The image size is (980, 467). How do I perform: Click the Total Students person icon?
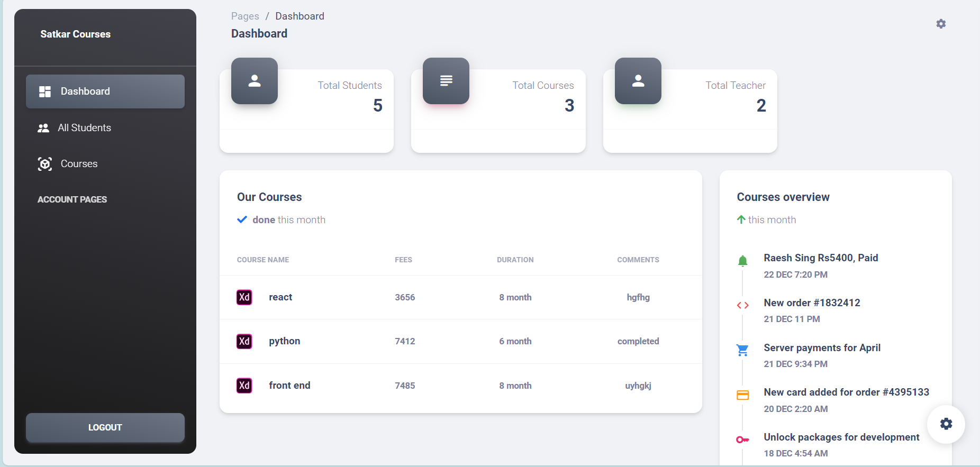click(255, 81)
